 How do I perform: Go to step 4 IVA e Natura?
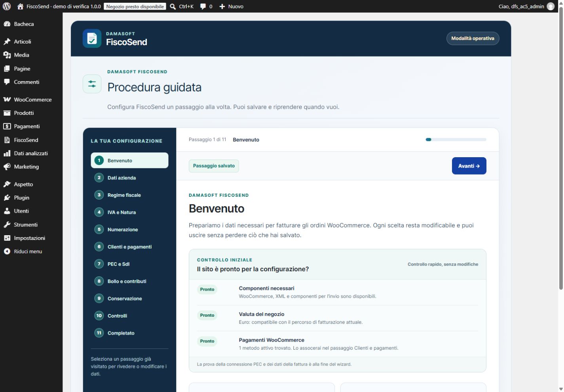coord(129,212)
